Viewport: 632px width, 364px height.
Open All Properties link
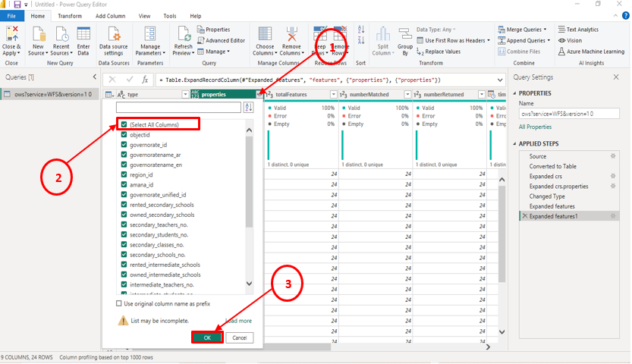pos(535,127)
